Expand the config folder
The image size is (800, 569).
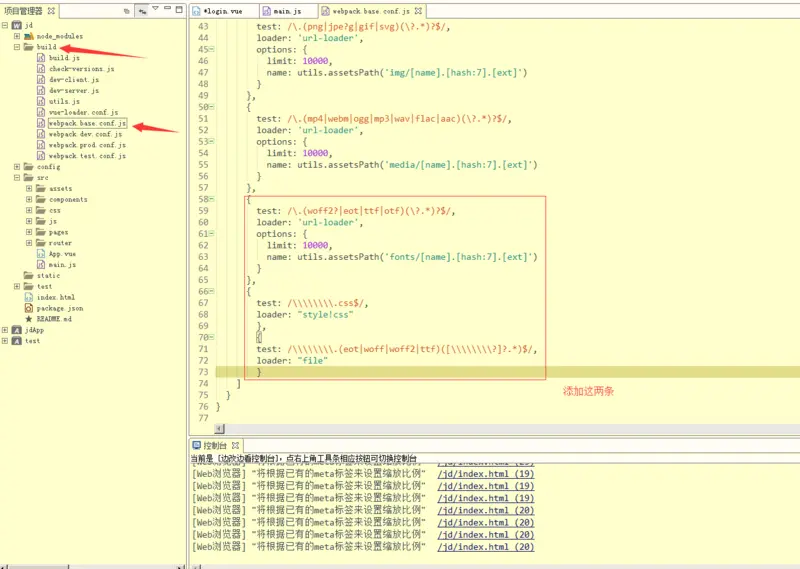[x=17, y=166]
